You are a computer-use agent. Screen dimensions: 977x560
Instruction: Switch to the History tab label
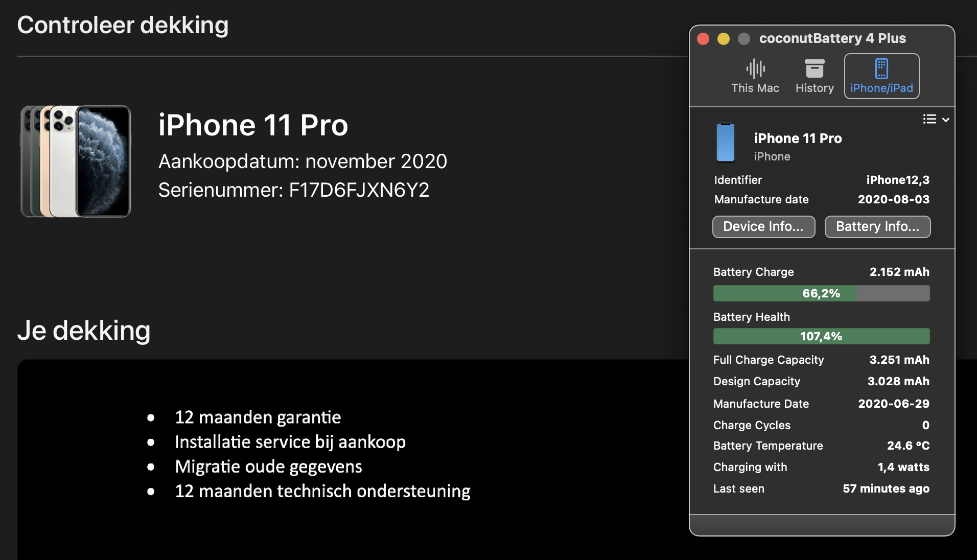(815, 88)
